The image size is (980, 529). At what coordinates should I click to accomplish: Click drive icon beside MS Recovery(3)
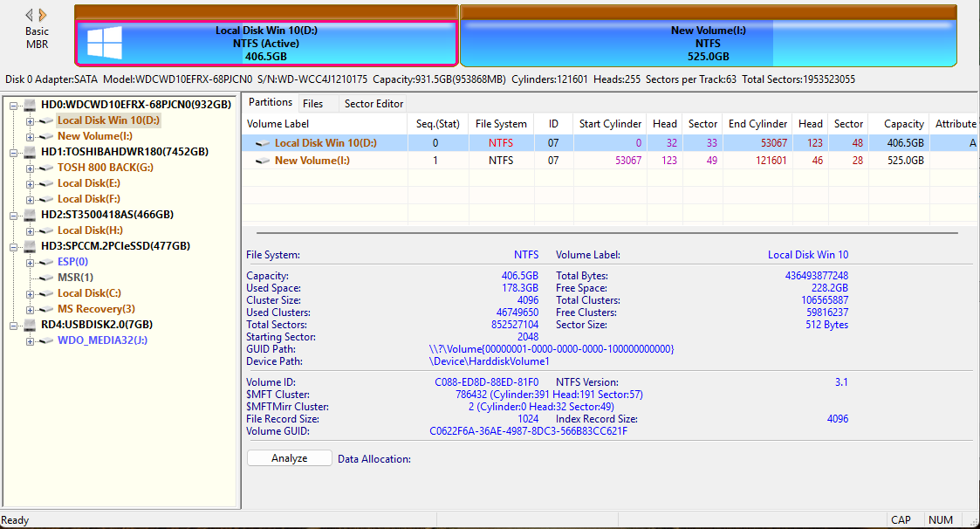[46, 310]
